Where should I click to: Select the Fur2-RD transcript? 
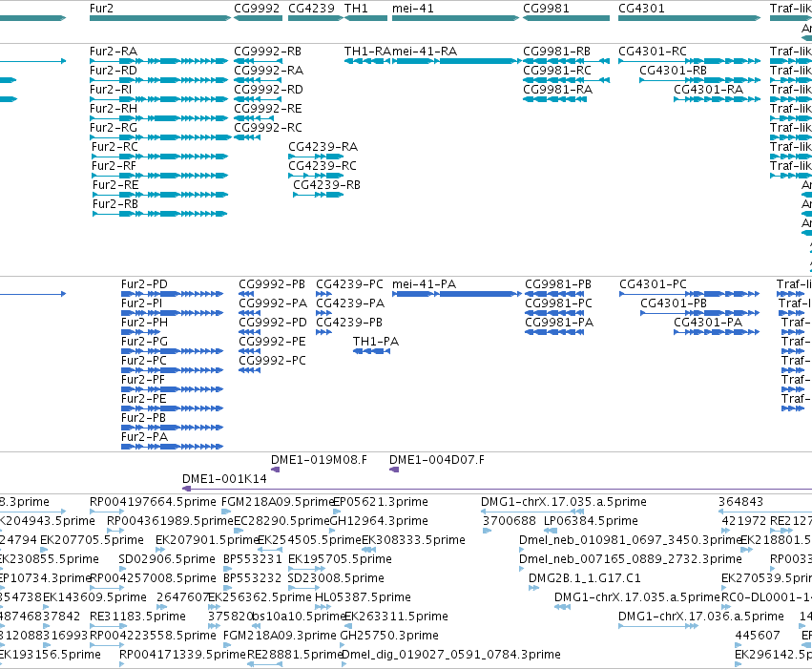[159, 80]
